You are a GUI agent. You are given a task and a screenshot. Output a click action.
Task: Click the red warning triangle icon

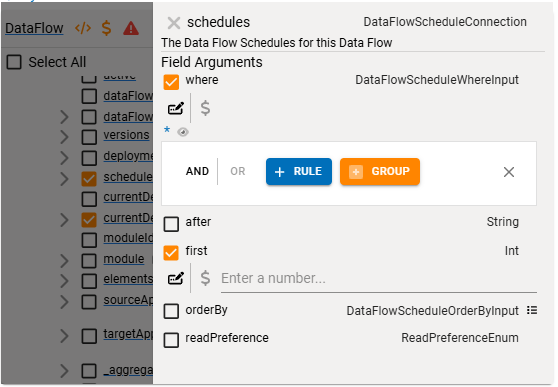coord(131,28)
